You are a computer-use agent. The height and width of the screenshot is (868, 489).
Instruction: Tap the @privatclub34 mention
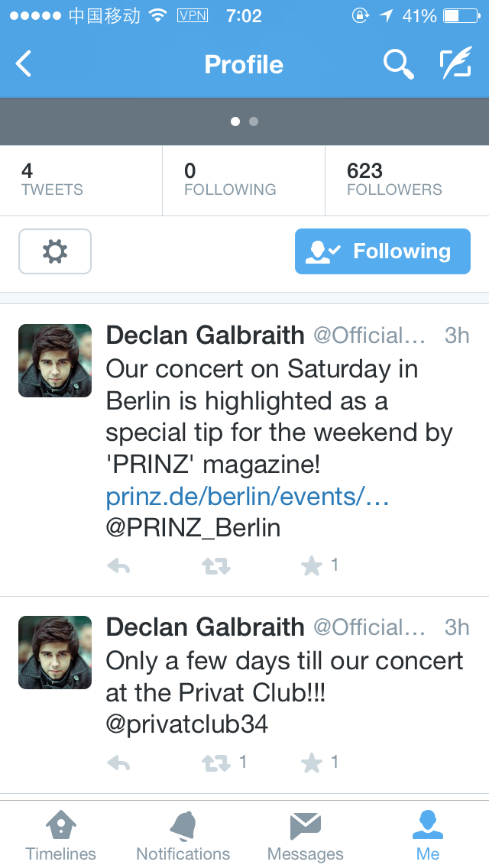[187, 724]
